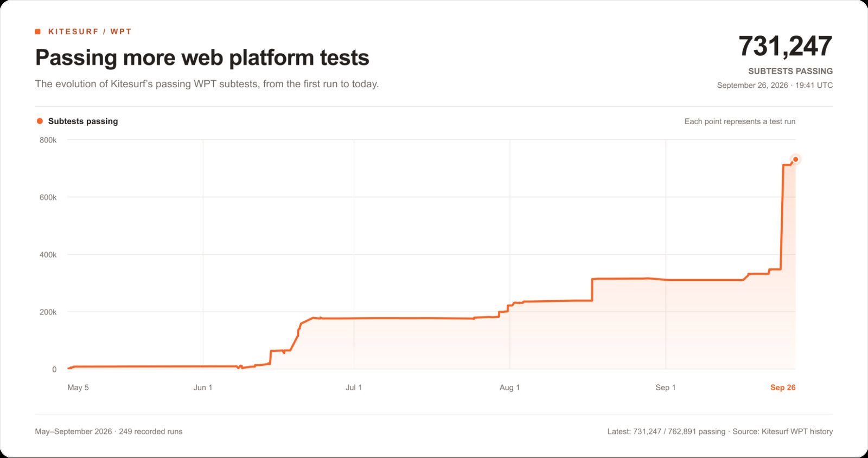The width and height of the screenshot is (868, 458).
Task: Click the Aug 1 x-axis label
Action: point(509,388)
